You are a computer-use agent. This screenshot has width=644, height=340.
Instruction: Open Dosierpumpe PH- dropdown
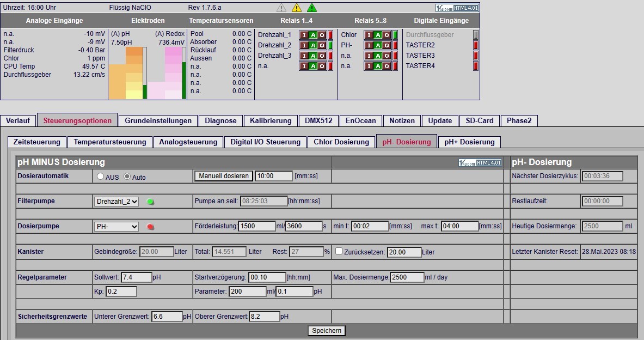tap(116, 227)
